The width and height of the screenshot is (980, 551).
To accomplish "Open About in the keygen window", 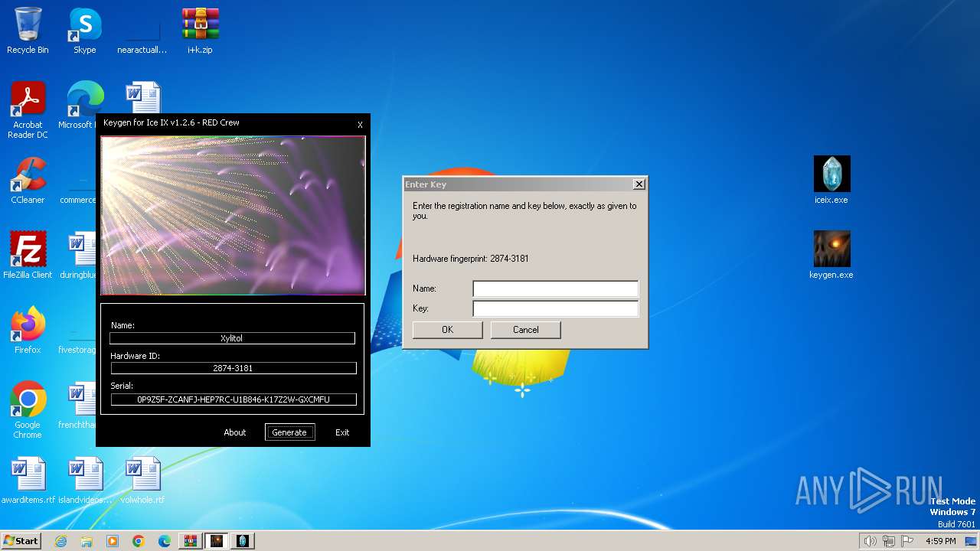I will (x=235, y=432).
